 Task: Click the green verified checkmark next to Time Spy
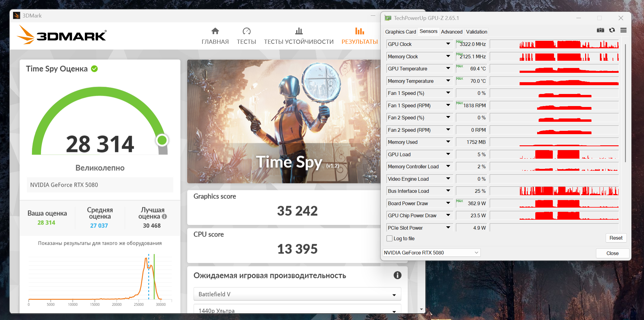pos(95,69)
